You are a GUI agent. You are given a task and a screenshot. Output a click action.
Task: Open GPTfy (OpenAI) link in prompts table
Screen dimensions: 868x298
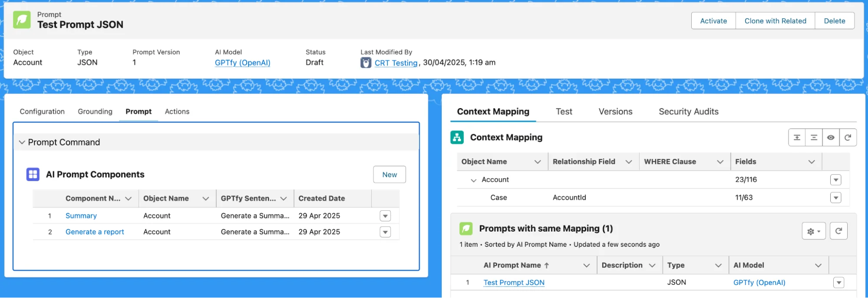point(759,283)
